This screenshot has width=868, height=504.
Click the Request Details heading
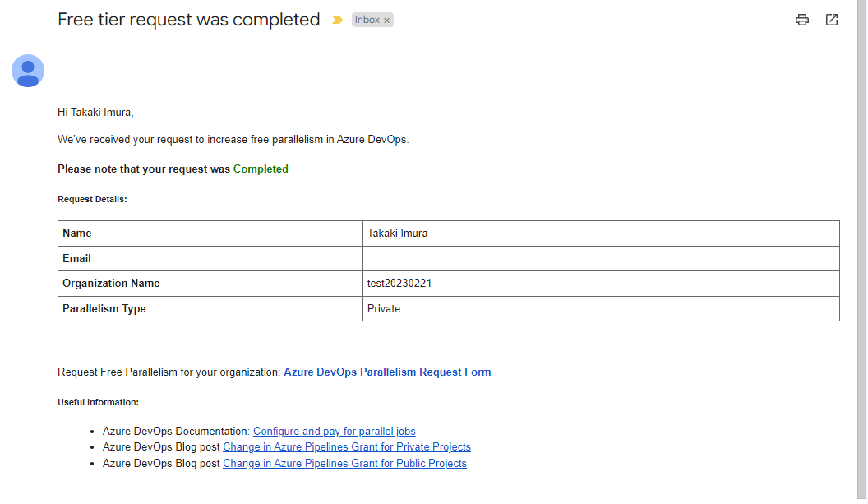coord(92,199)
